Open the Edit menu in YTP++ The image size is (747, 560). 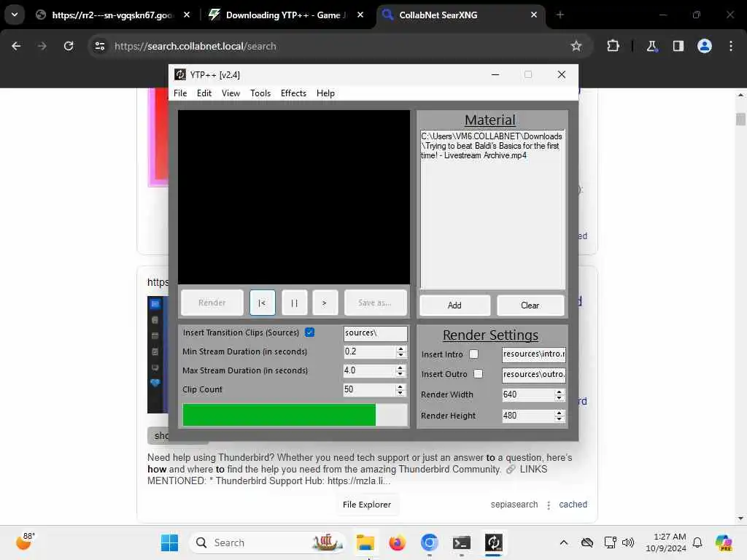pos(204,93)
